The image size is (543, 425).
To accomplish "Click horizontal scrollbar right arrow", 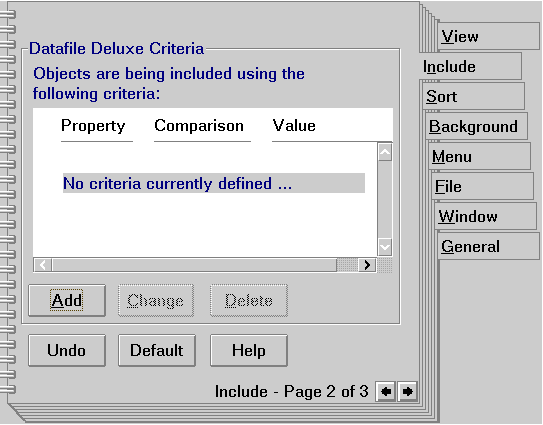I will click(367, 265).
